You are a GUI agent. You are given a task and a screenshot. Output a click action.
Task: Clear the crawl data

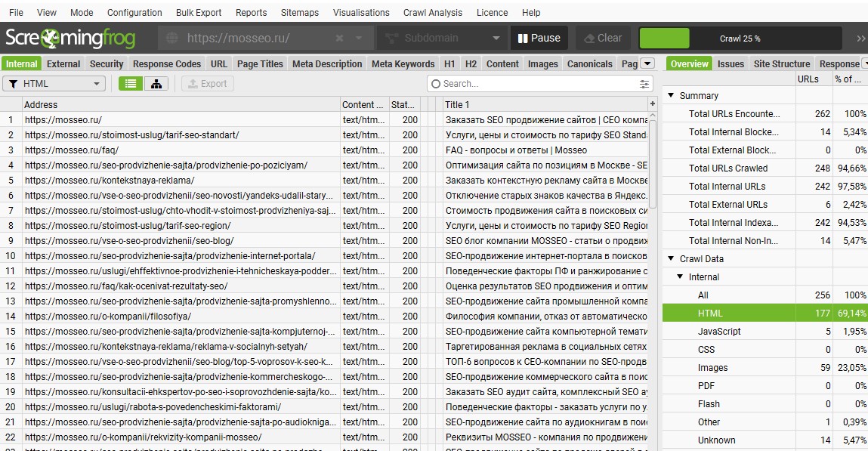pyautogui.click(x=603, y=39)
